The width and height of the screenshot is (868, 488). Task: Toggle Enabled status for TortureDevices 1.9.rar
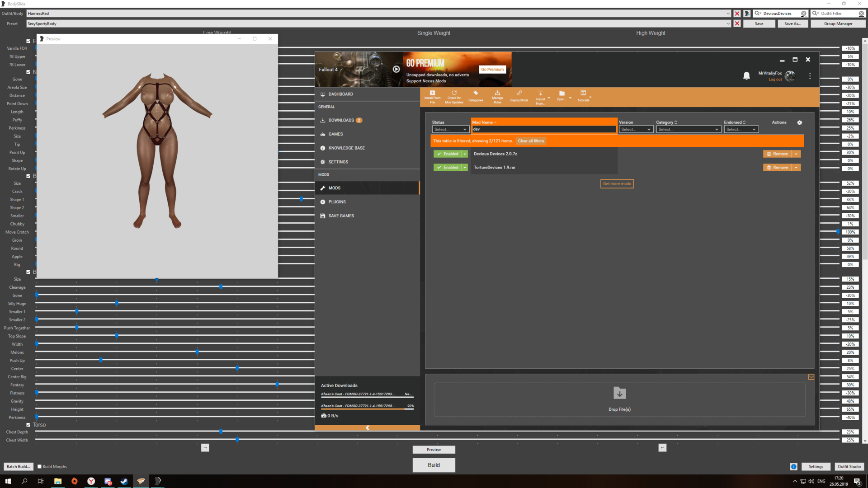tap(448, 168)
